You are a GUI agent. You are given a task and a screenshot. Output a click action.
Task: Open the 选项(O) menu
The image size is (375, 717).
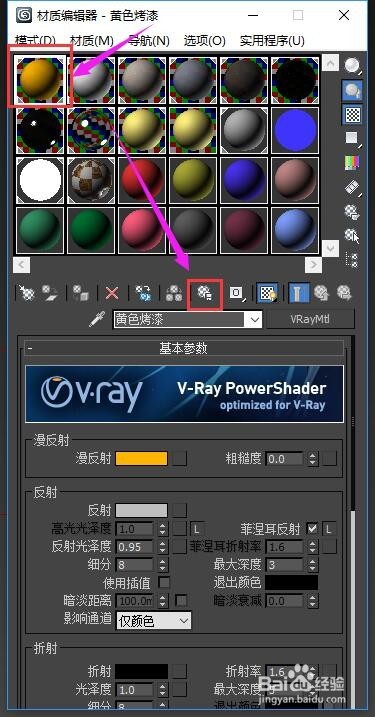pyautogui.click(x=204, y=41)
